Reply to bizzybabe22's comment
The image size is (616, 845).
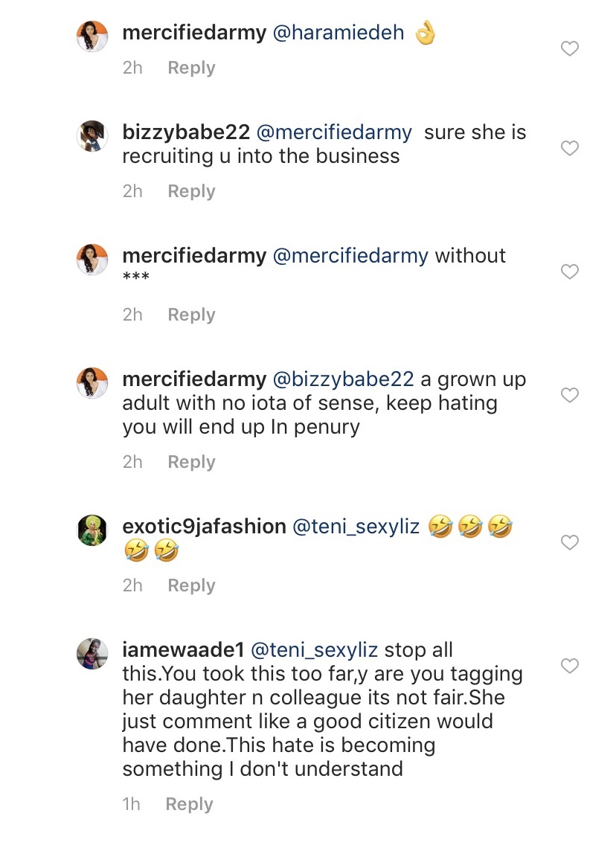click(191, 191)
